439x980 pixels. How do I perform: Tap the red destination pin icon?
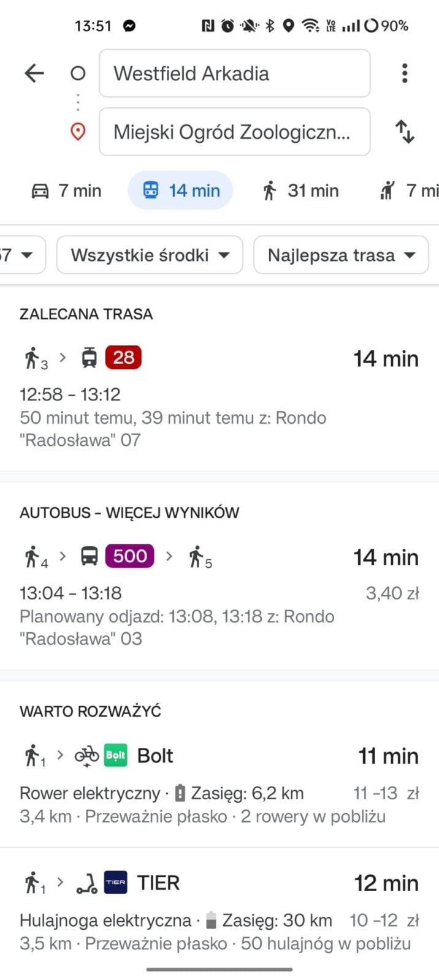(78, 132)
